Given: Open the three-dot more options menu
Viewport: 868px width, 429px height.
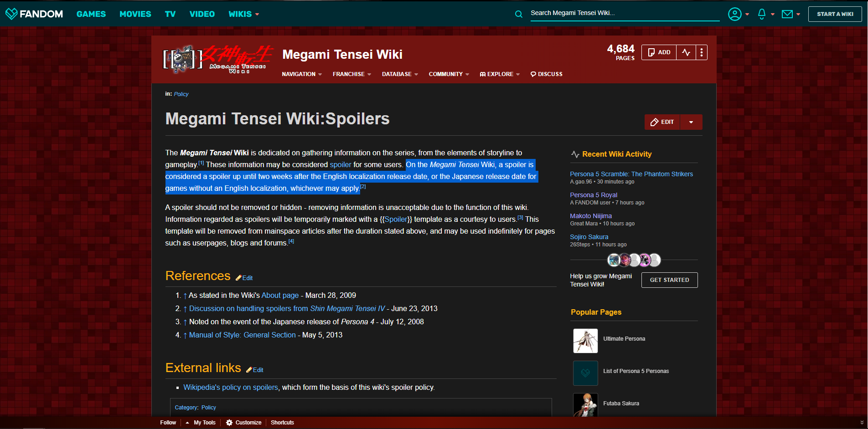Looking at the screenshot, I should tap(702, 52).
